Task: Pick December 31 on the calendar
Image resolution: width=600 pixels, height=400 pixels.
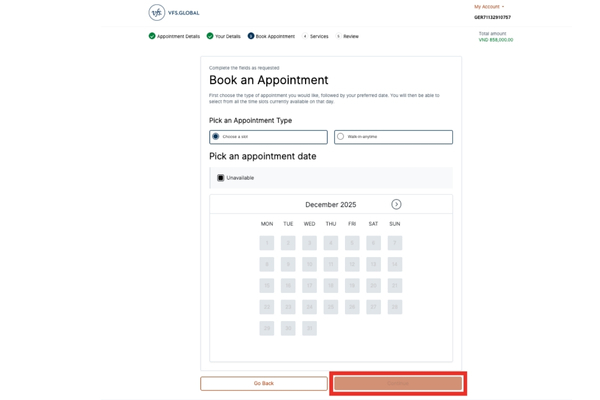Action: tap(310, 328)
